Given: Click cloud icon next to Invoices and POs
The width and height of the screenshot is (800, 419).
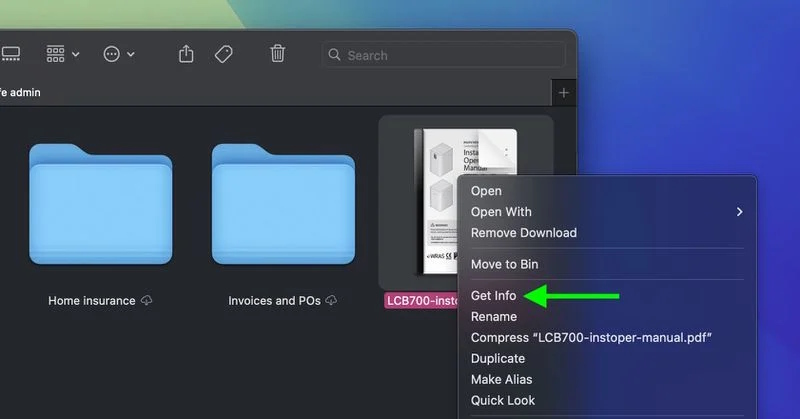Looking at the screenshot, I should point(329,300).
